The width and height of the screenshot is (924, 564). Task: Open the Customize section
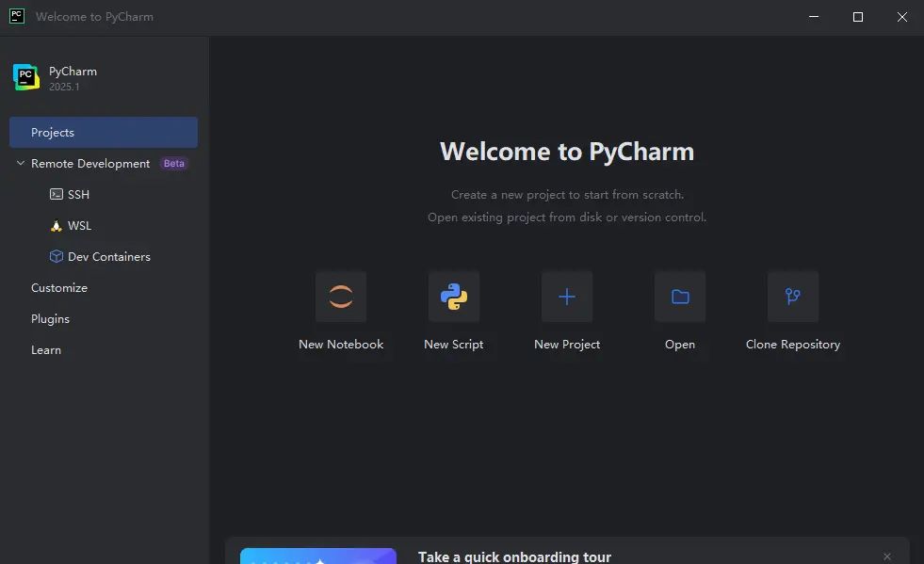click(x=59, y=287)
